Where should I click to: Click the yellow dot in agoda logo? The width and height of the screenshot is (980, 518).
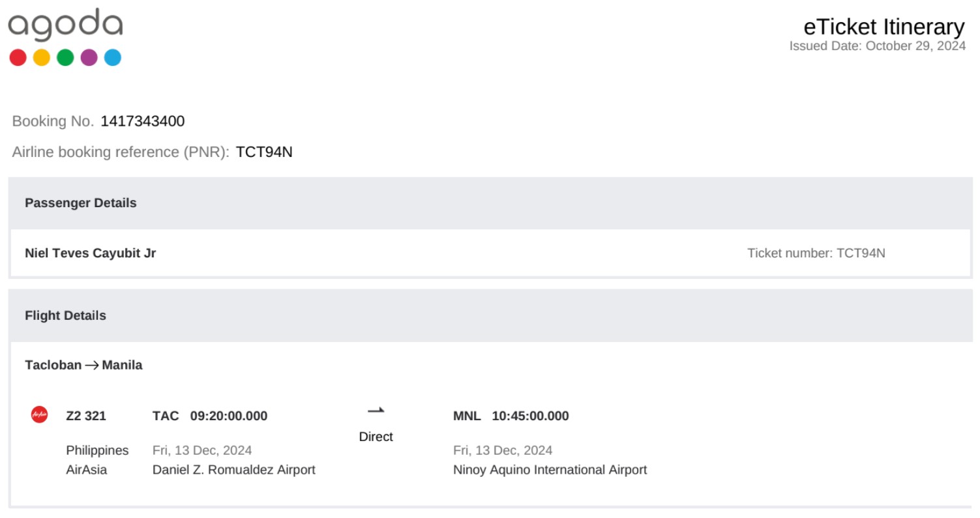(42, 57)
